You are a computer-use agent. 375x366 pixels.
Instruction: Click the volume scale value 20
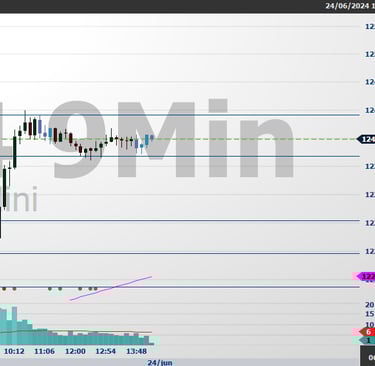point(370,305)
